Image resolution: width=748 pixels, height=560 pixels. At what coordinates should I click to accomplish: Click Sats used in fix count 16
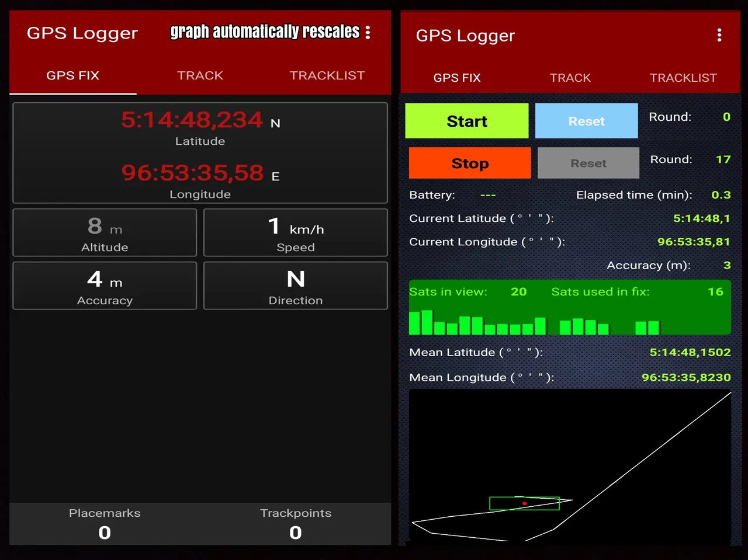click(x=716, y=291)
